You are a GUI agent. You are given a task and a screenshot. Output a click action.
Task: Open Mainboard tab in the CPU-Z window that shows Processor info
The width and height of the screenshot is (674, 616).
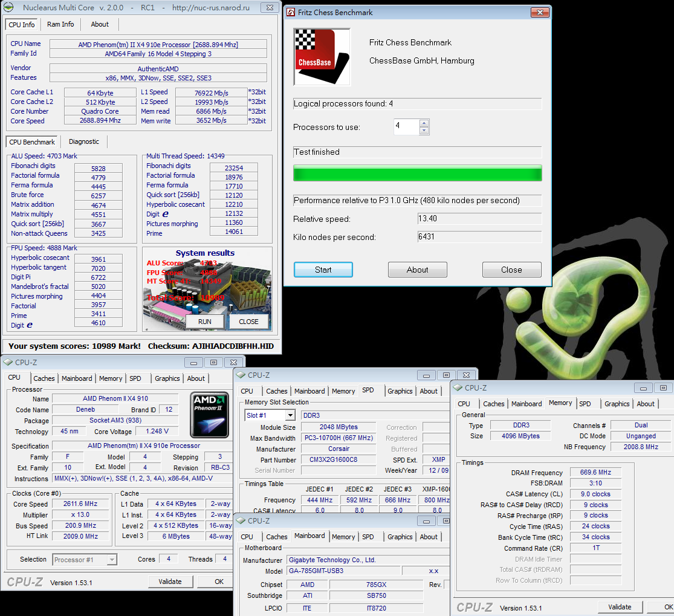[x=77, y=378]
